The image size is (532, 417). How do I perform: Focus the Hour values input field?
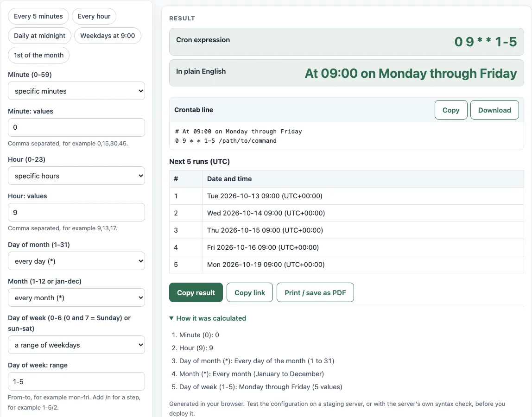tap(76, 212)
